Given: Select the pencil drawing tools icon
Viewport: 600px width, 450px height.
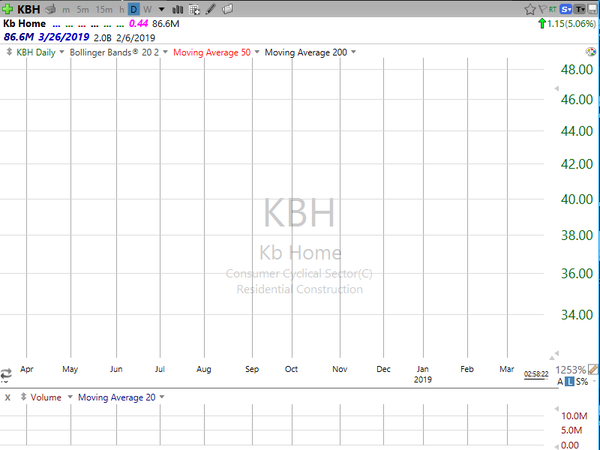Looking at the screenshot, I should pyautogui.click(x=211, y=9).
